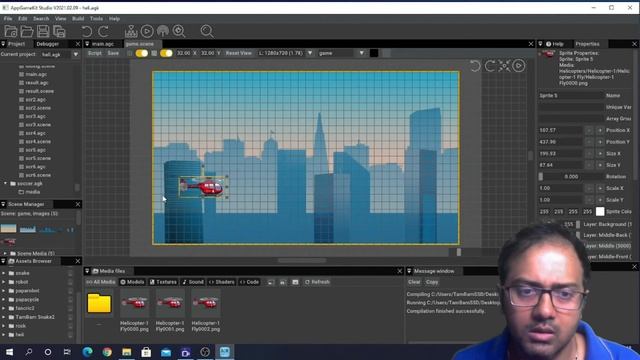Click the Find magnifier toolbar icon

[x=207, y=31]
